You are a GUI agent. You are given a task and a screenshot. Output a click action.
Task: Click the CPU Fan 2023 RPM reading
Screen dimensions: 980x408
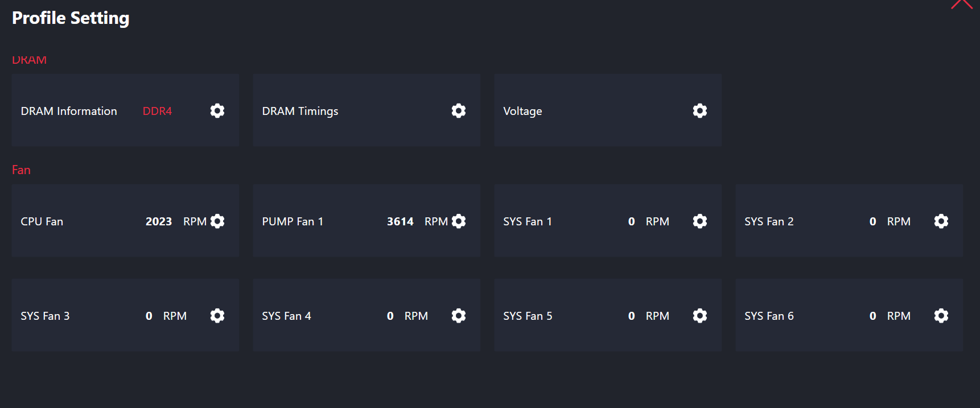159,221
